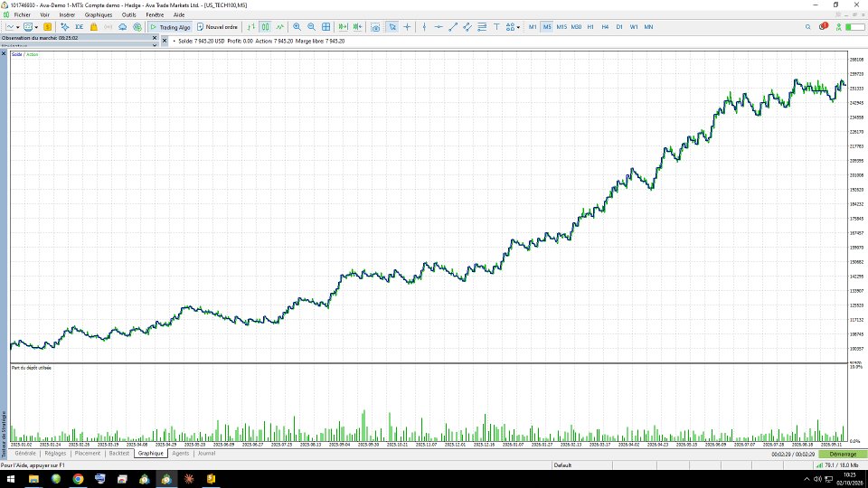The width and height of the screenshot is (868, 488).
Task: Open the Graphiques menu
Action: [98, 15]
